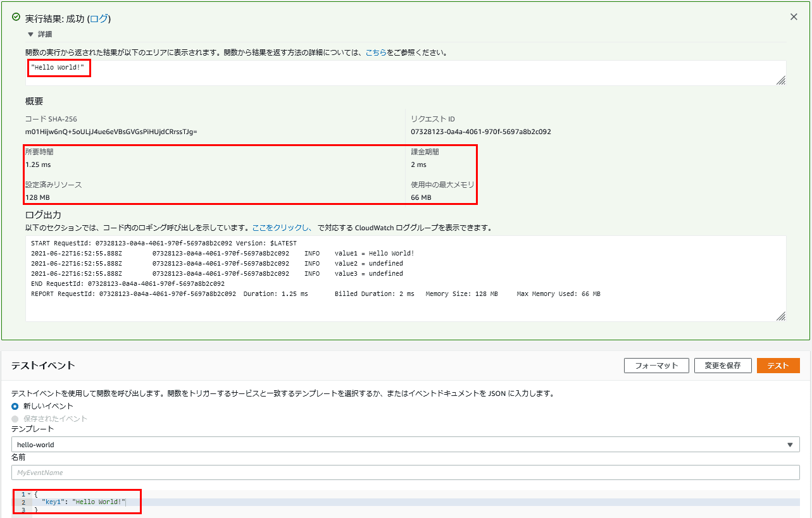Select the 保存されたイベント radio option
Viewport: 812px width, 518px height.
[x=15, y=419]
